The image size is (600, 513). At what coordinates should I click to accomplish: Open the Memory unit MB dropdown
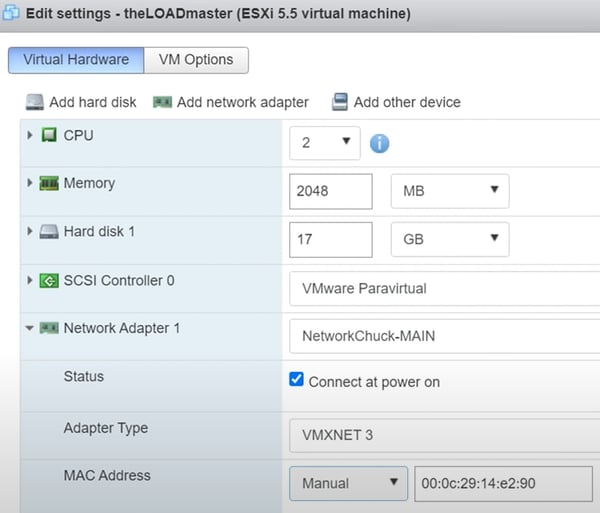(449, 190)
